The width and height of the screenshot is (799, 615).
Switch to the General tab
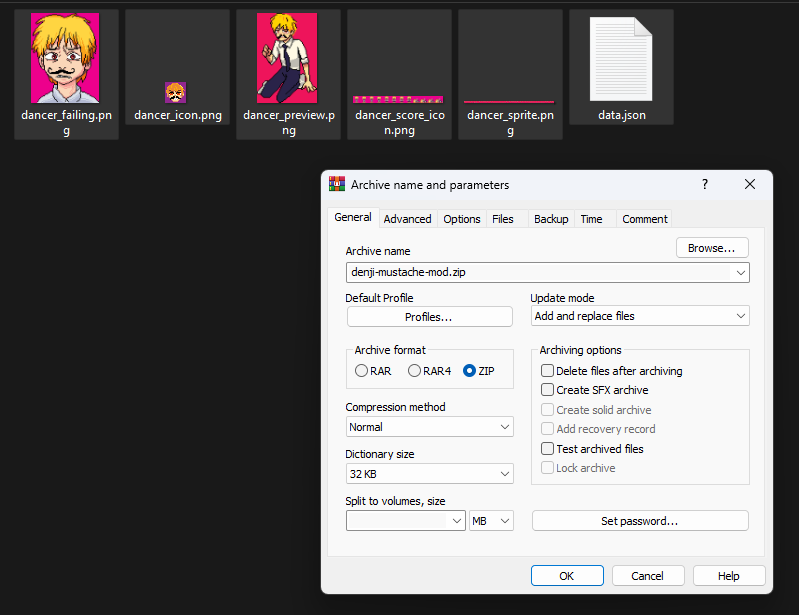(x=353, y=218)
